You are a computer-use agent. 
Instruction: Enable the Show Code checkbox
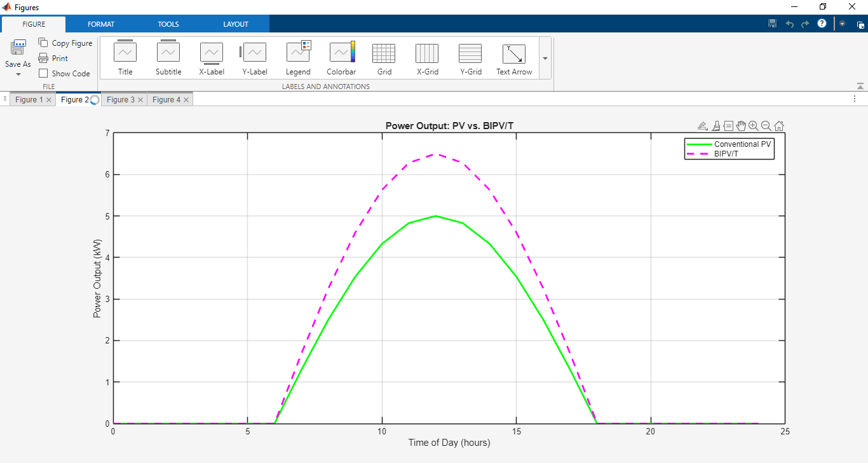click(x=43, y=74)
